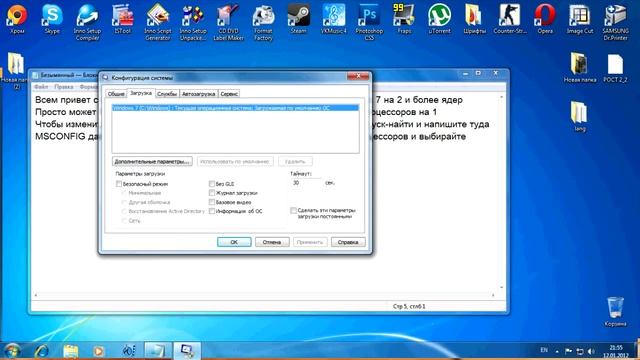This screenshot has height=360, width=640.
Task: Open the Правка menu in Notepad
Action: (x=64, y=87)
